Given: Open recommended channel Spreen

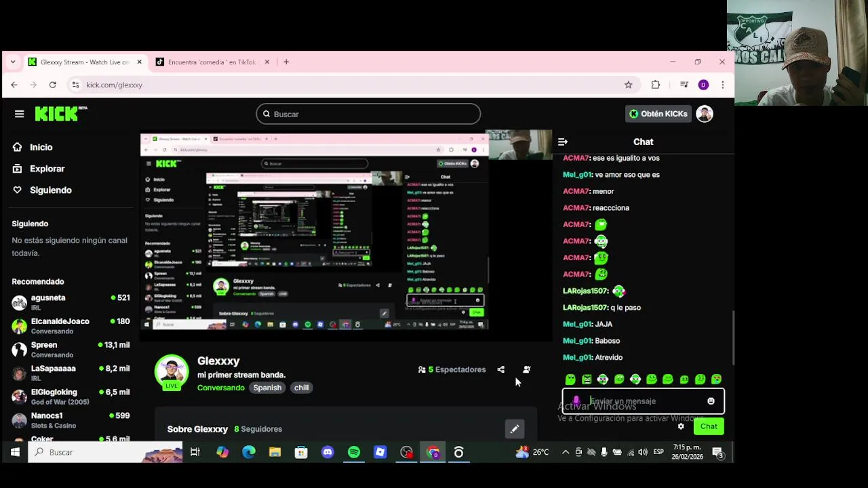Looking at the screenshot, I should 71,350.
